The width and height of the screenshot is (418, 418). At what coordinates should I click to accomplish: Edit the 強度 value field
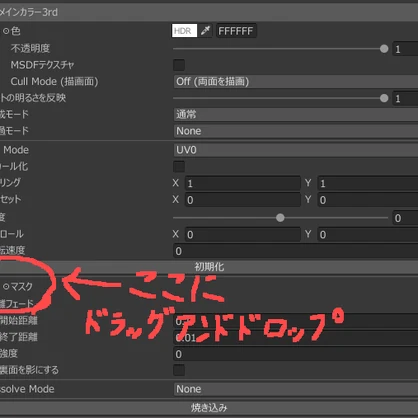pos(296,354)
